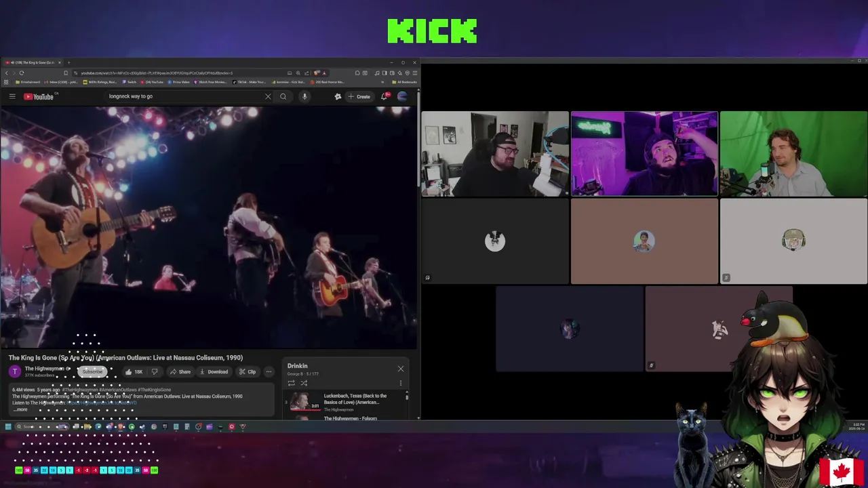The width and height of the screenshot is (868, 488).
Task: Open the Prime Video bookmark
Action: click(x=179, y=82)
